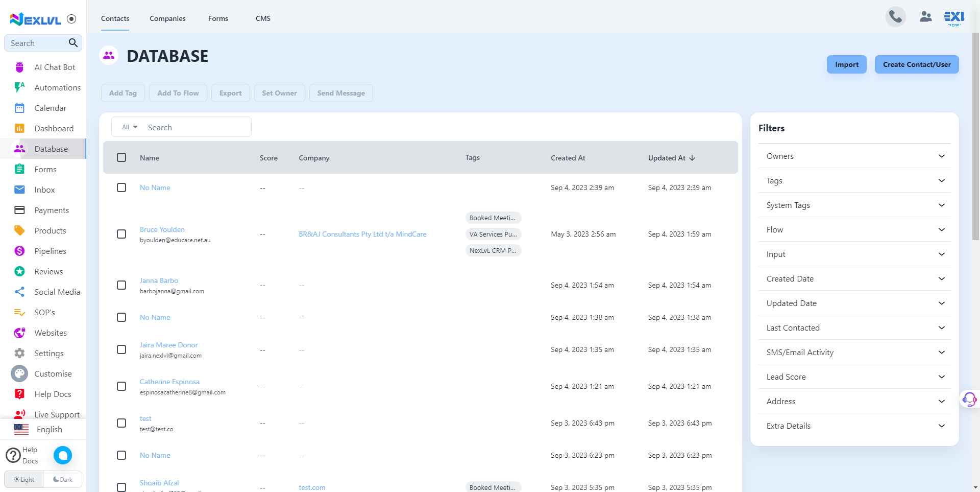Select the Janna Barbo row checkbox
Image resolution: width=980 pixels, height=492 pixels.
click(121, 285)
